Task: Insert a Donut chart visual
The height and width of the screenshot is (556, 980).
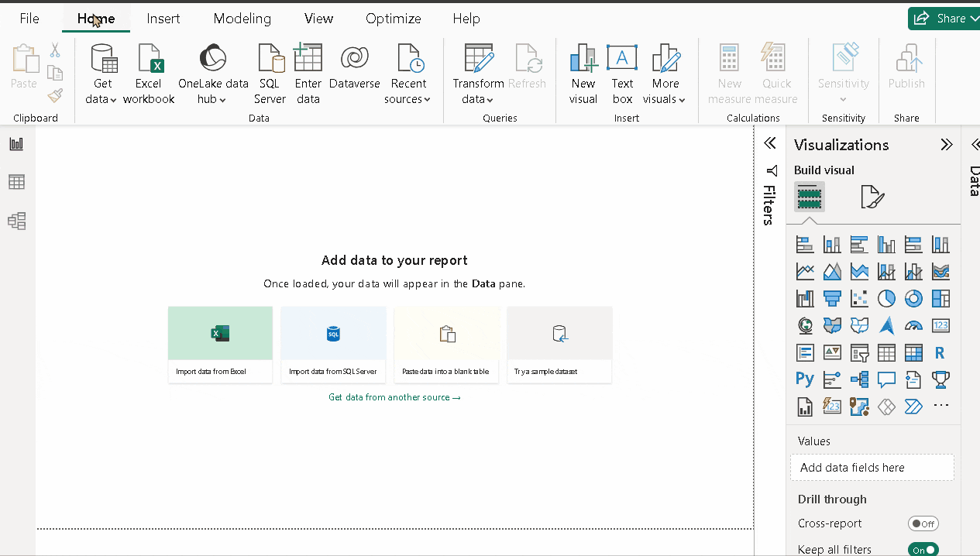Action: pos(913,298)
